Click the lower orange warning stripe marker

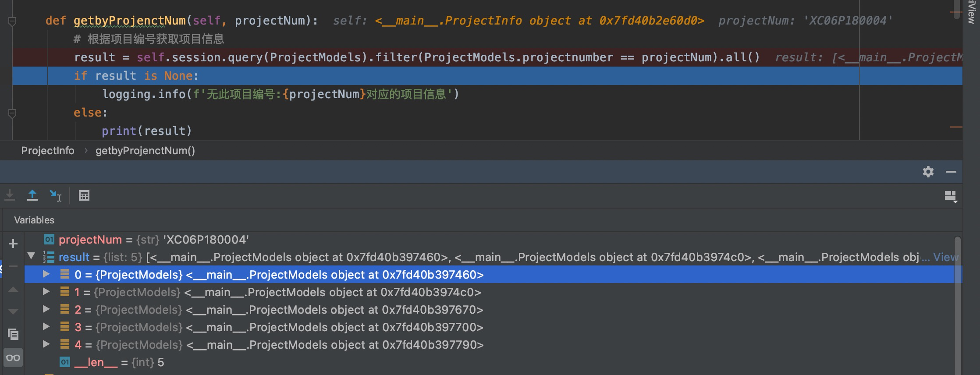(956, 127)
